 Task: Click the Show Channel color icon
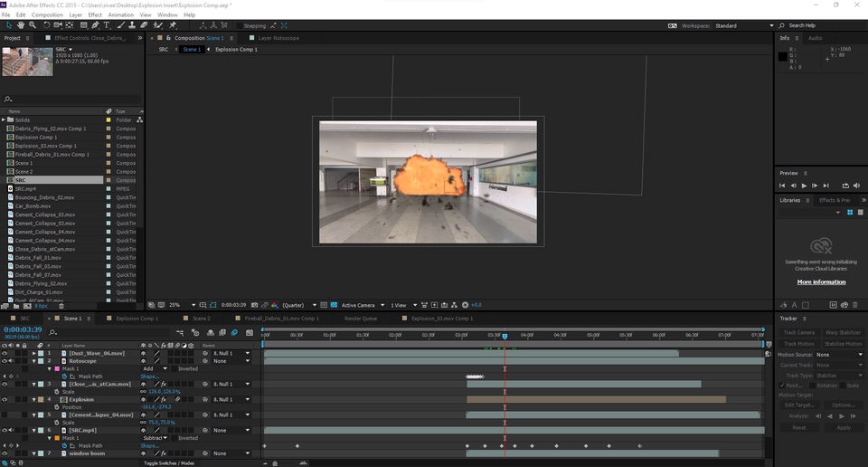(x=274, y=305)
